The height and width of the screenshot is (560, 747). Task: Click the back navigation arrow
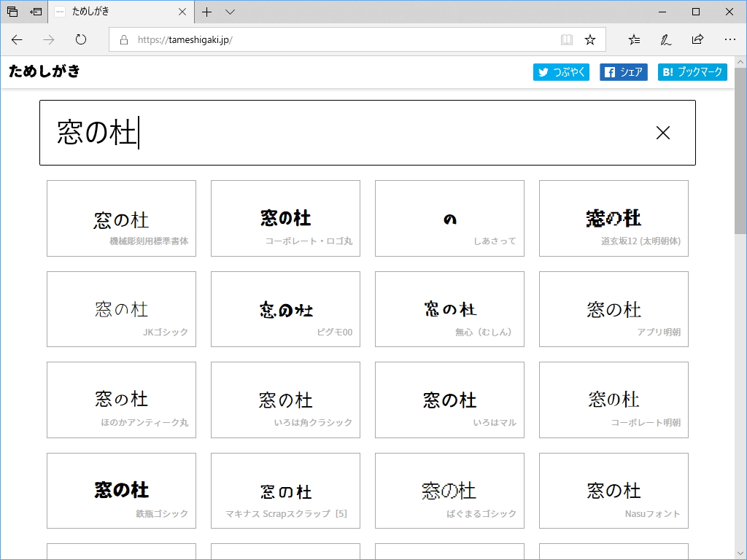tap(17, 40)
